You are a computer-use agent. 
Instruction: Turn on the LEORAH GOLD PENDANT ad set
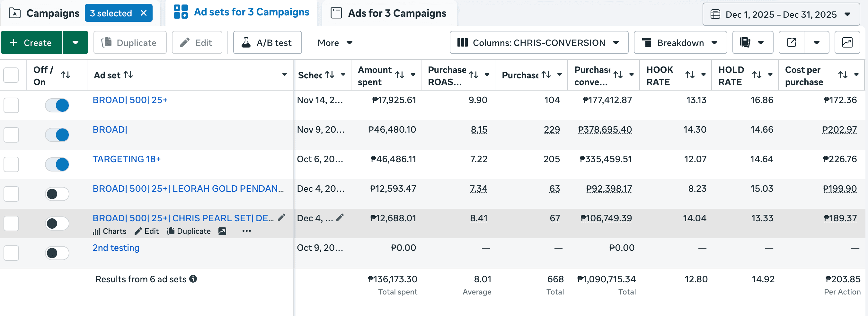(57, 194)
